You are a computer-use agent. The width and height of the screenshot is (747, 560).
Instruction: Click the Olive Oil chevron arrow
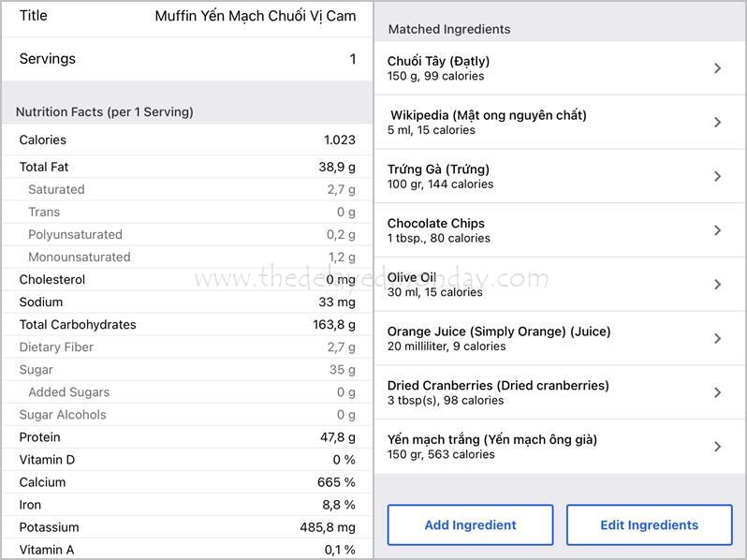point(718,285)
